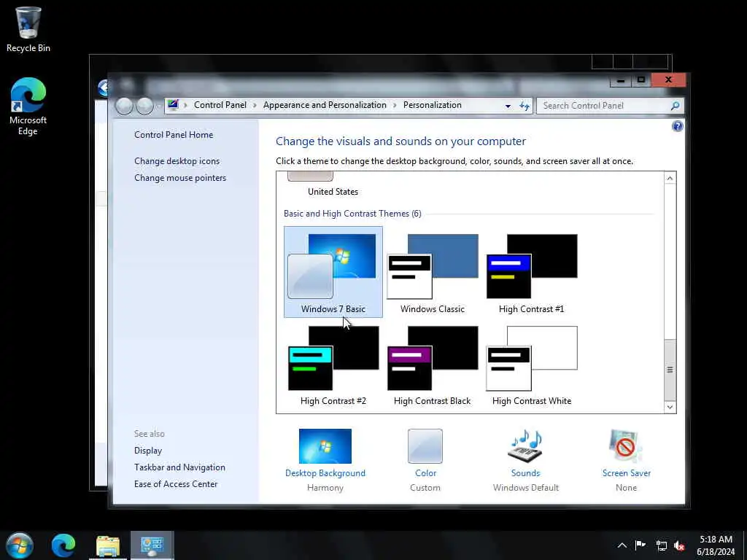747x560 pixels.
Task: Open Display under See also
Action: click(147, 451)
